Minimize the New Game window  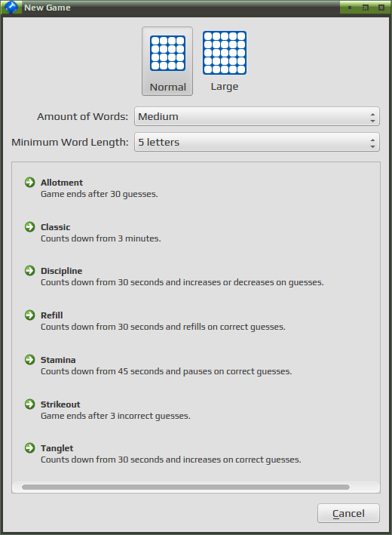click(x=349, y=7)
